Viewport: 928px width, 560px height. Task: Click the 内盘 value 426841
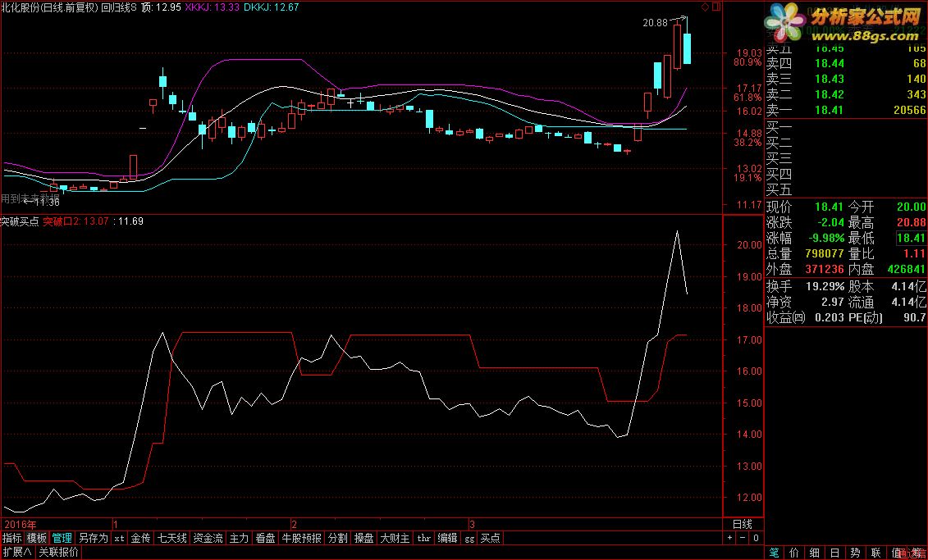906,269
